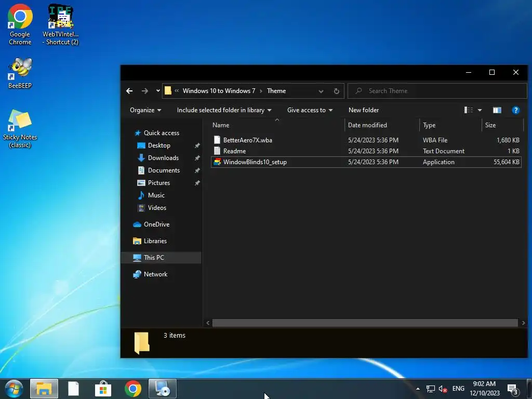This screenshot has width=532, height=399.
Task: Select the Readme text document
Action: (366, 151)
